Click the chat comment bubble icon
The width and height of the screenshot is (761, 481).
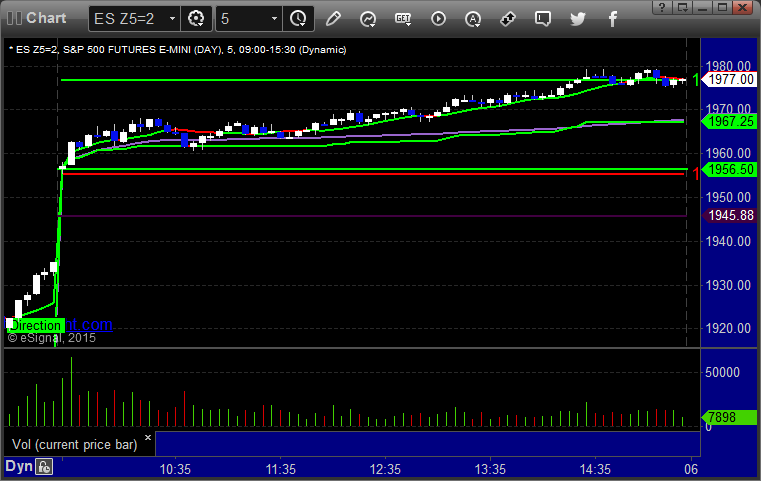(542, 18)
